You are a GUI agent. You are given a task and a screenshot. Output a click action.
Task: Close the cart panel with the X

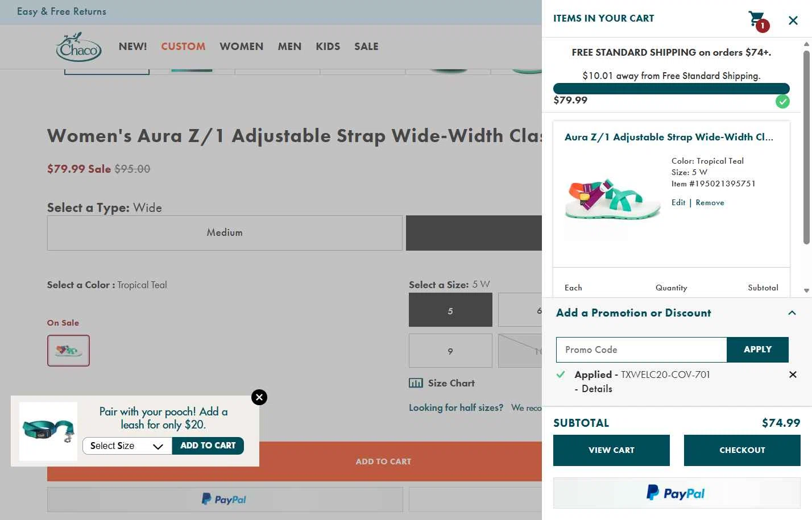[793, 21]
